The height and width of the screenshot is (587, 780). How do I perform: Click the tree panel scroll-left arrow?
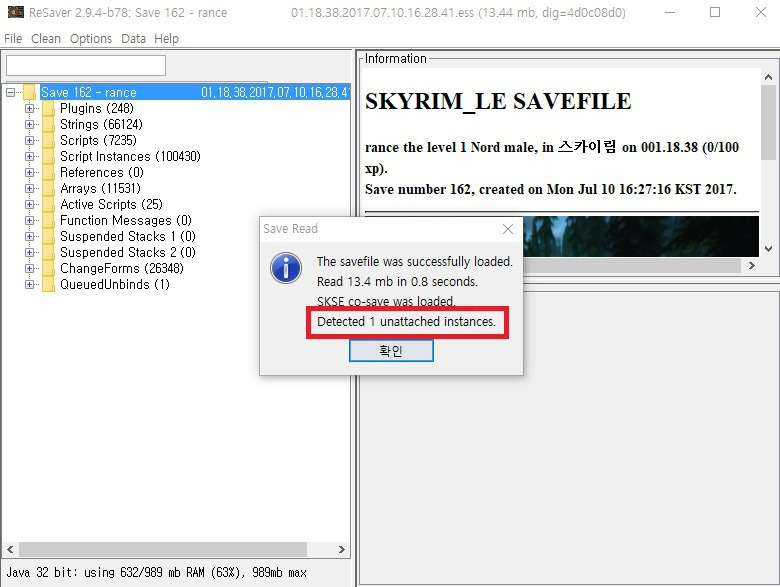(x=10, y=549)
